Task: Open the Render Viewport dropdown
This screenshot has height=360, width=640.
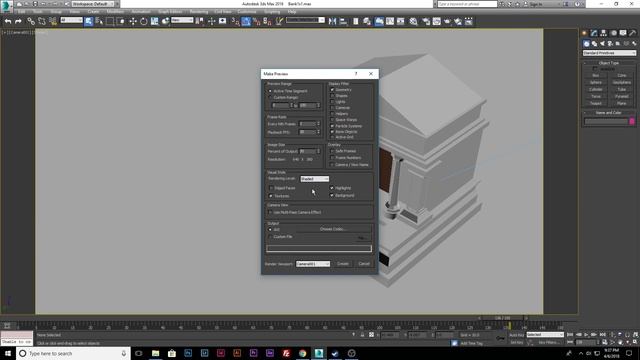Action: (x=313, y=264)
